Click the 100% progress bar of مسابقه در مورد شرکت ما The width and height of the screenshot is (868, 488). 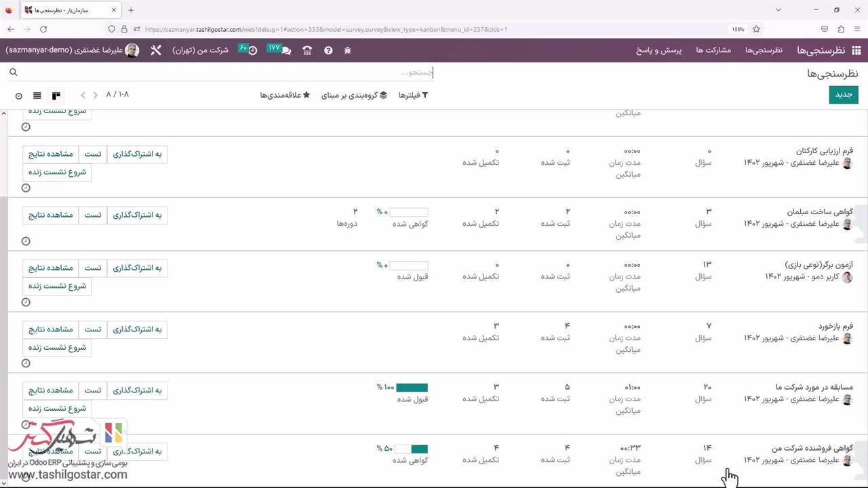click(412, 388)
